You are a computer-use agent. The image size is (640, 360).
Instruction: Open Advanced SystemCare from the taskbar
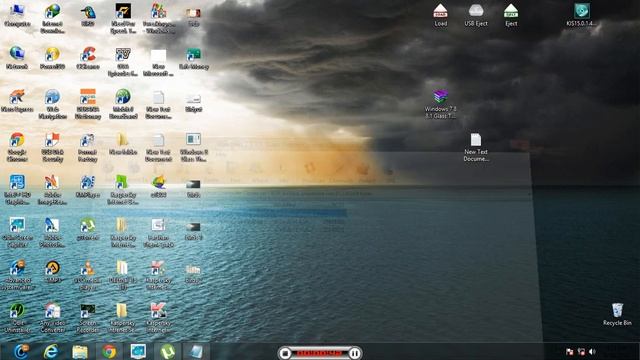tap(21, 351)
